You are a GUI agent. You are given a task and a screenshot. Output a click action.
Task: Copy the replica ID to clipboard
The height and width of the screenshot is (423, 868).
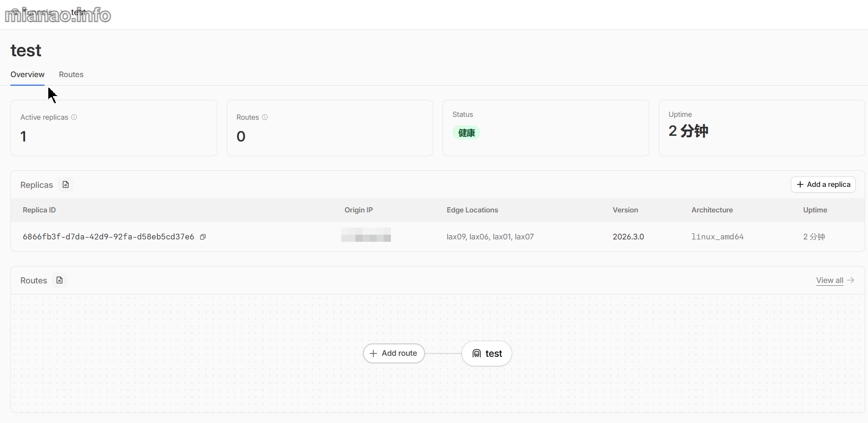203,237
